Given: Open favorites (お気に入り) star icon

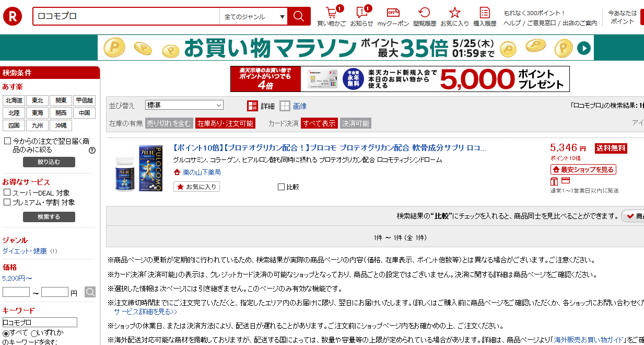Looking at the screenshot, I should (x=454, y=13).
